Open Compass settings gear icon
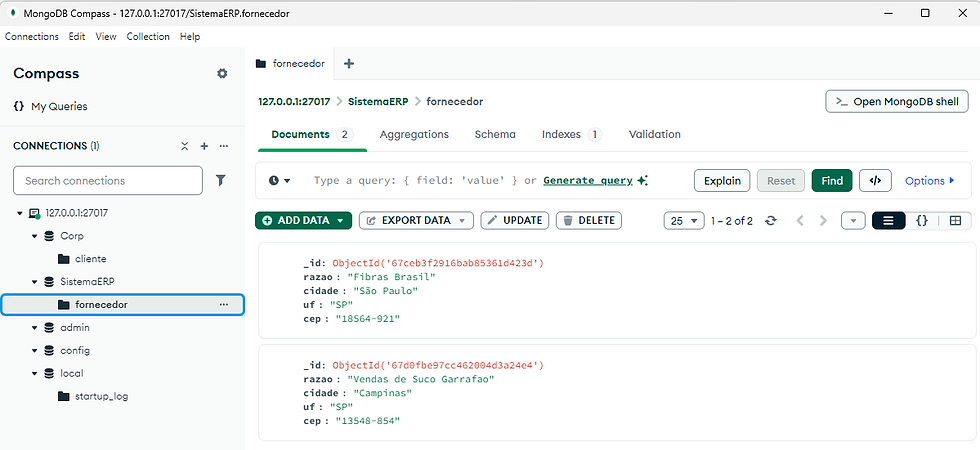 pyautogui.click(x=222, y=74)
